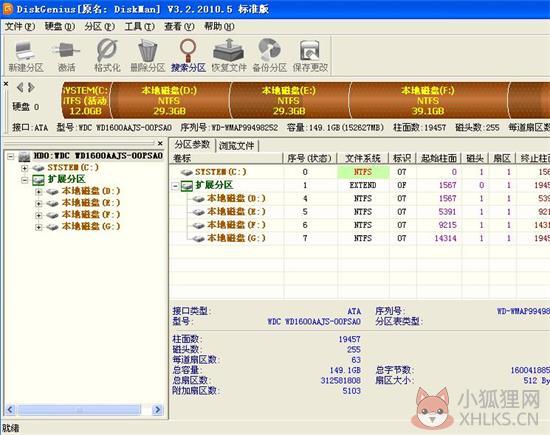Switch to the 浏览文件 tab
The width and height of the screenshot is (550, 435).
pyautogui.click(x=237, y=146)
